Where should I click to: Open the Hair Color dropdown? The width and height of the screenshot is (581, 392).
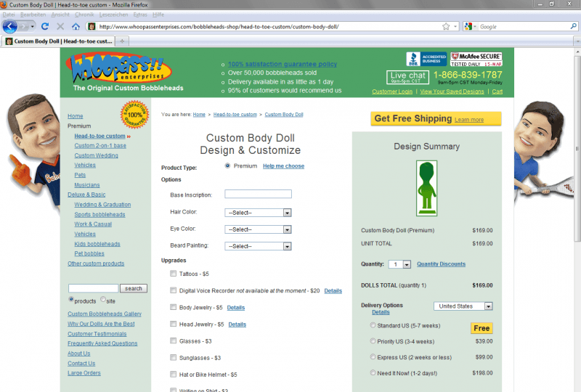click(x=258, y=213)
